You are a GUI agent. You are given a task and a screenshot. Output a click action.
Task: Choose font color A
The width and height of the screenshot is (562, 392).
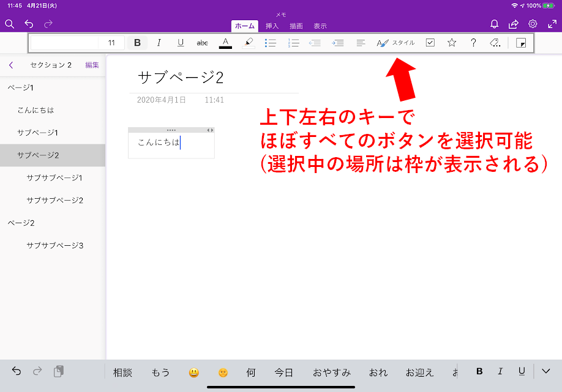[225, 43]
